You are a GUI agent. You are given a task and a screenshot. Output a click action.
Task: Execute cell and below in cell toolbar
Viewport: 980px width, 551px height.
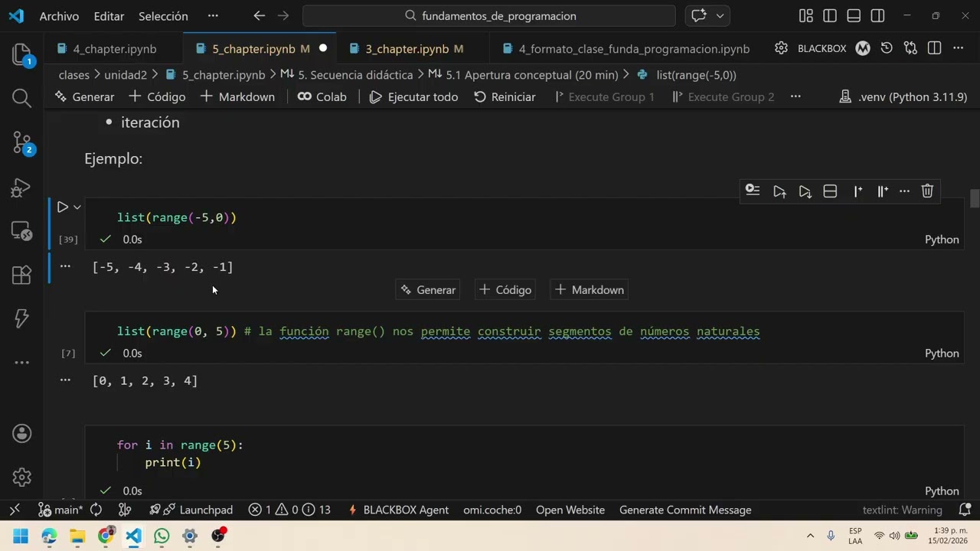coord(805,191)
